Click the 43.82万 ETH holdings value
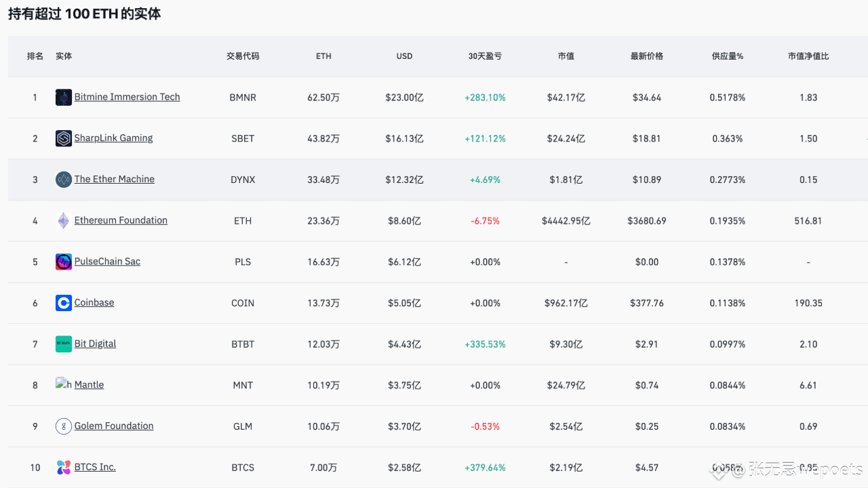 click(323, 138)
